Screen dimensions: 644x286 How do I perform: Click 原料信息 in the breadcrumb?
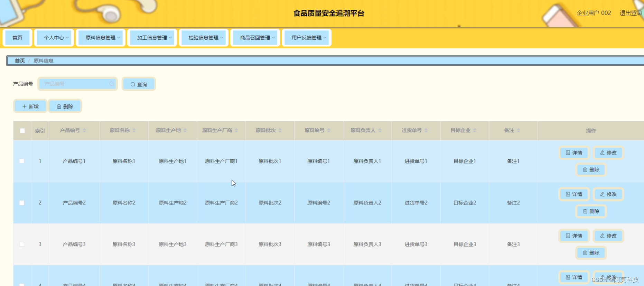[x=44, y=61]
